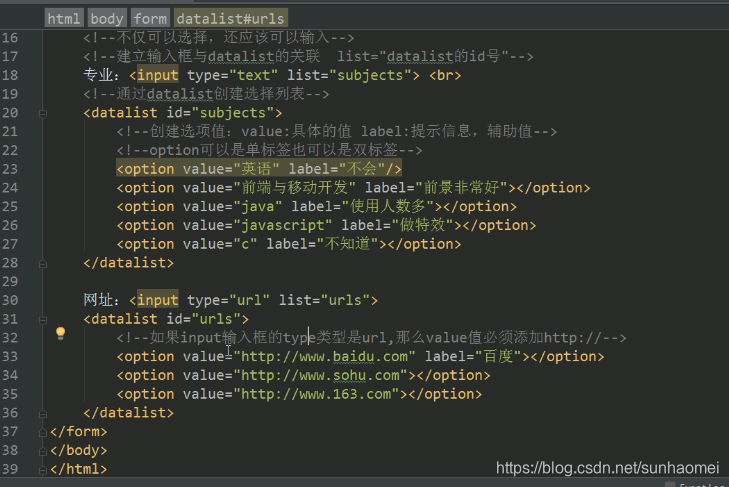
Task: Click the br tag on line 18
Action: [445, 75]
